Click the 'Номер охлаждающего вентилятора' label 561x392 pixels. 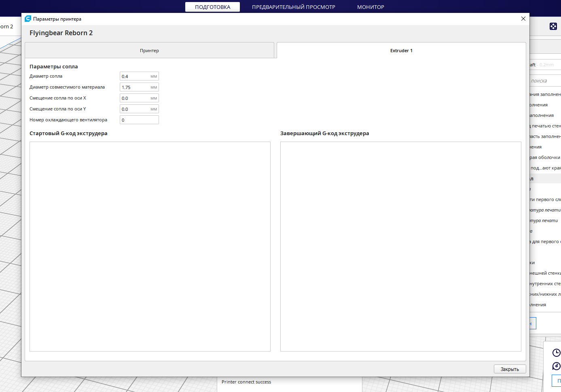(68, 120)
